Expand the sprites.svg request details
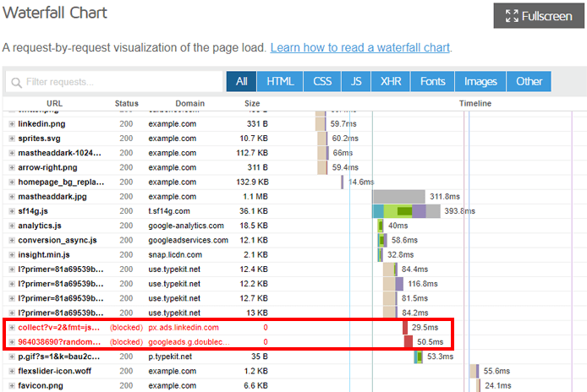 12,139
